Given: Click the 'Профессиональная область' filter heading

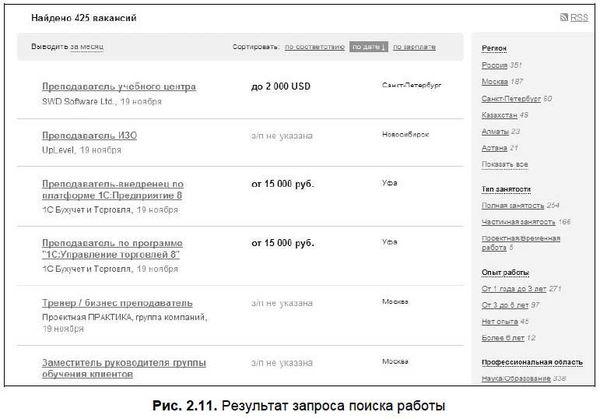Looking at the screenshot, I should (x=532, y=362).
